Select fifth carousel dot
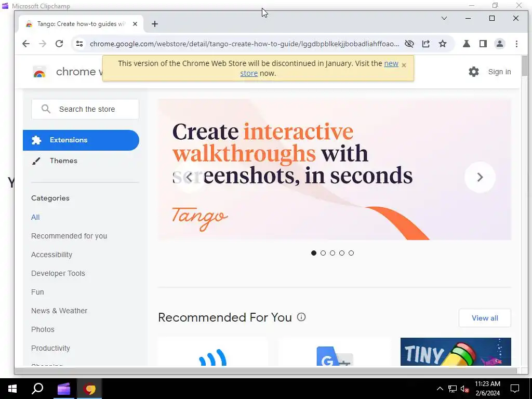This screenshot has width=532, height=399. (351, 253)
